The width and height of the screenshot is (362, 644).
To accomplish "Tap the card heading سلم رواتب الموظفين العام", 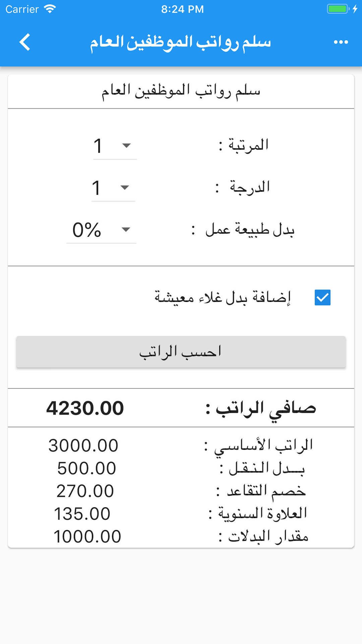I will pos(181,91).
